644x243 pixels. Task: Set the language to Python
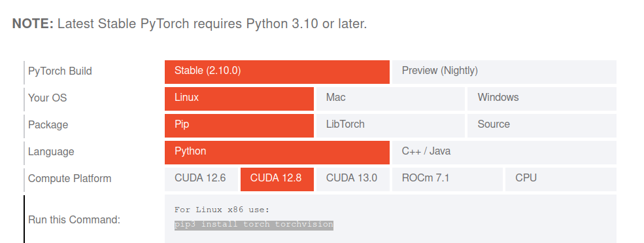[277, 153]
